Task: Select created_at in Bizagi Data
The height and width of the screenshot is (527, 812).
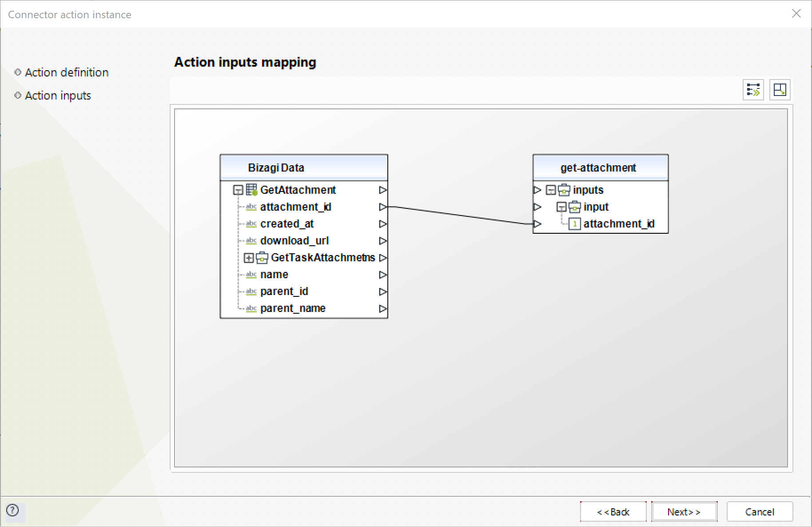Action: 287,224
